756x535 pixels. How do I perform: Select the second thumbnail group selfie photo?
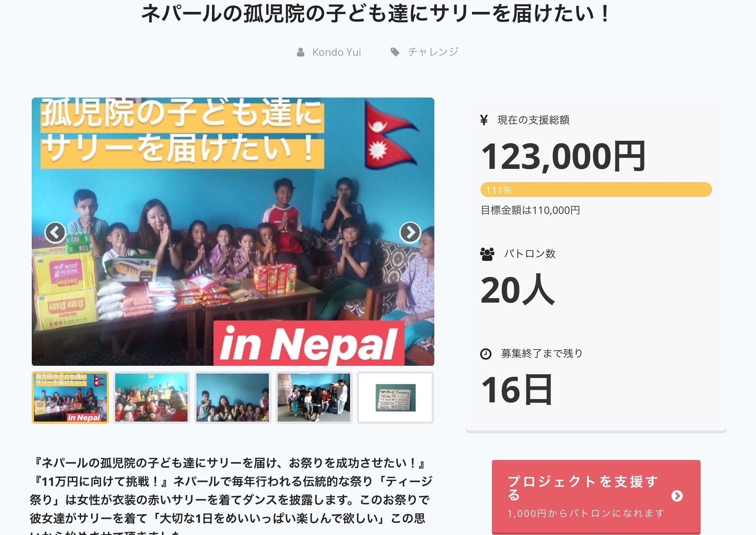pyautogui.click(x=151, y=398)
